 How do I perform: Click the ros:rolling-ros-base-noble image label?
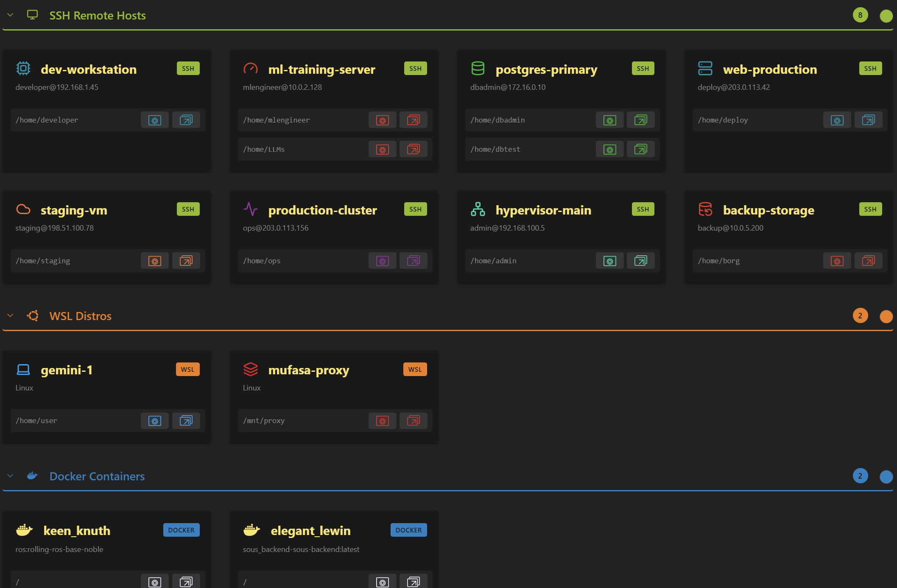59,549
